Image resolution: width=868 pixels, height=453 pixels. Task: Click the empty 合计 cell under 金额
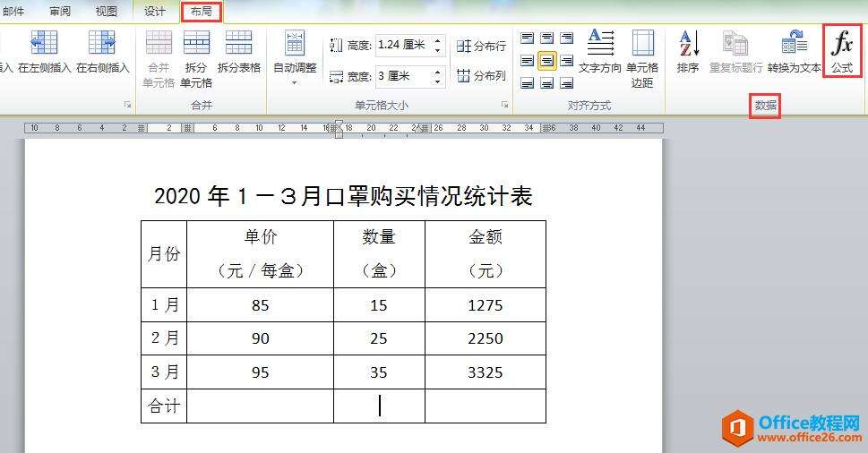(x=486, y=406)
